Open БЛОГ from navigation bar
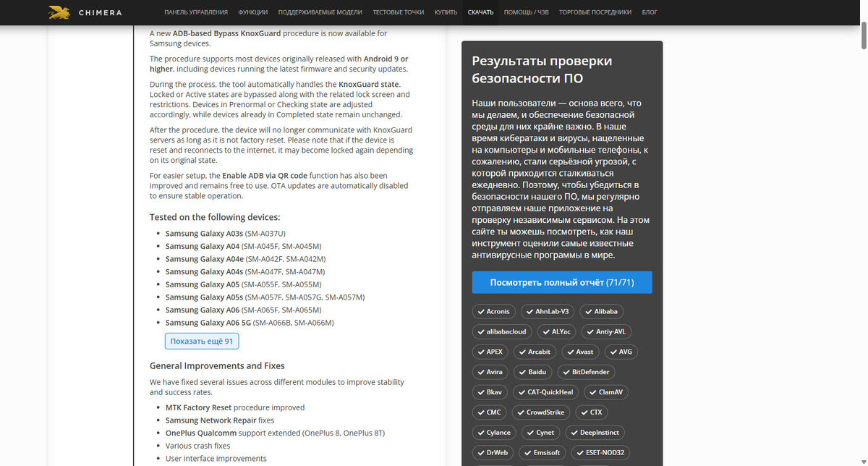 point(650,12)
